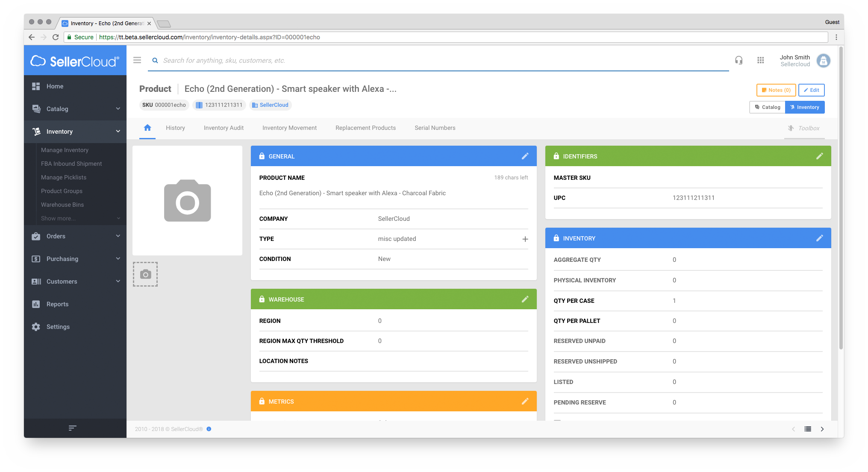The height and width of the screenshot is (472, 868).
Task: Click the browser back arrow
Action: (32, 37)
